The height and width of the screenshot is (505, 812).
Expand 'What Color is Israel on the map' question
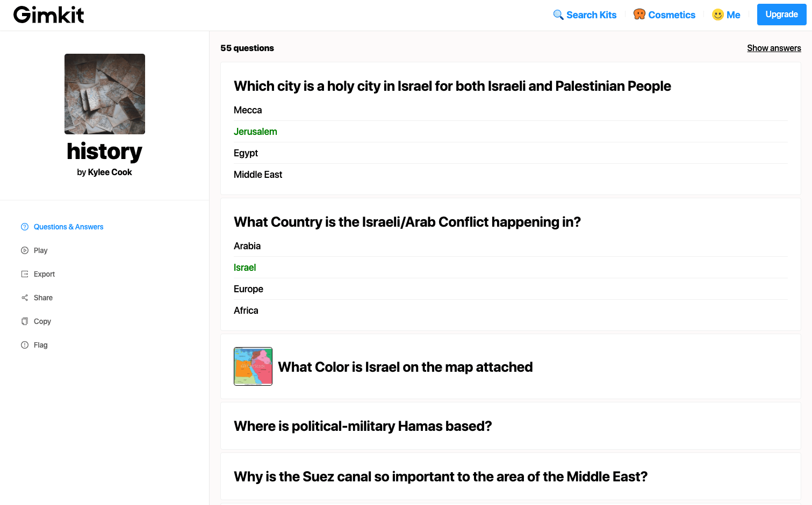(x=511, y=366)
